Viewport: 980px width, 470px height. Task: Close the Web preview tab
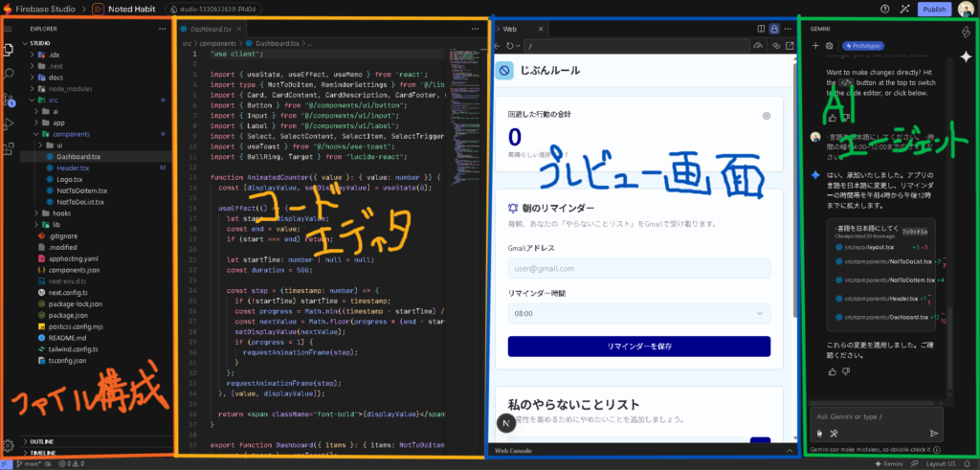pos(541,29)
